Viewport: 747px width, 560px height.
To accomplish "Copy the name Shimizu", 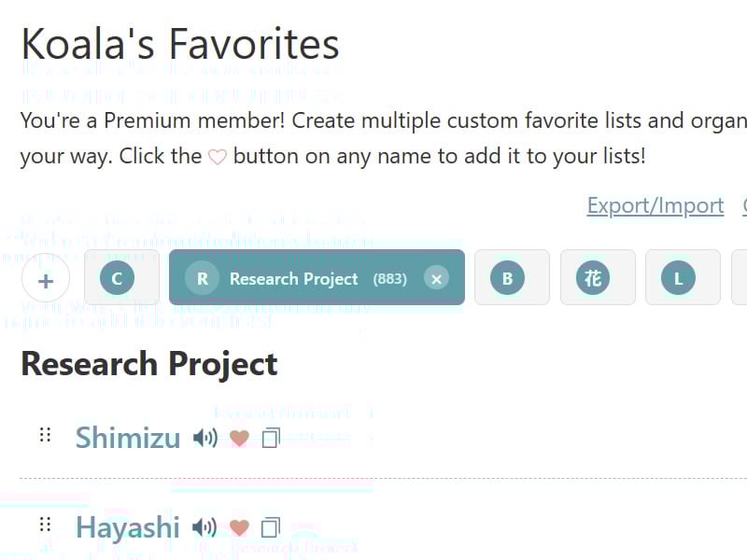I will coord(271,437).
